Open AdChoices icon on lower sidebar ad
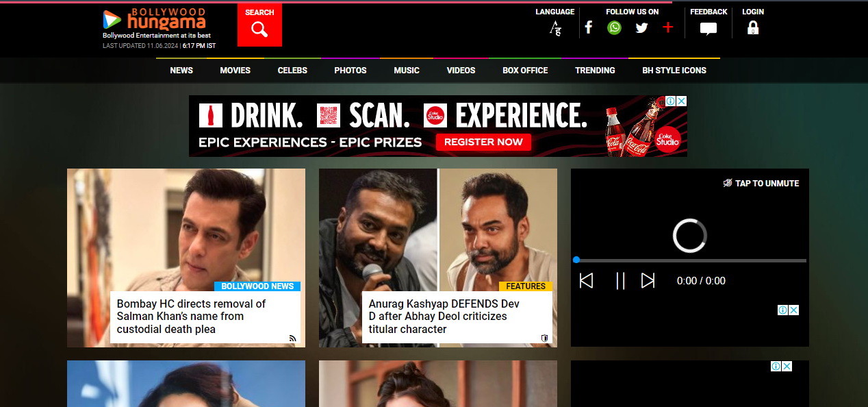Viewport: 868px width, 407px height. [x=776, y=367]
